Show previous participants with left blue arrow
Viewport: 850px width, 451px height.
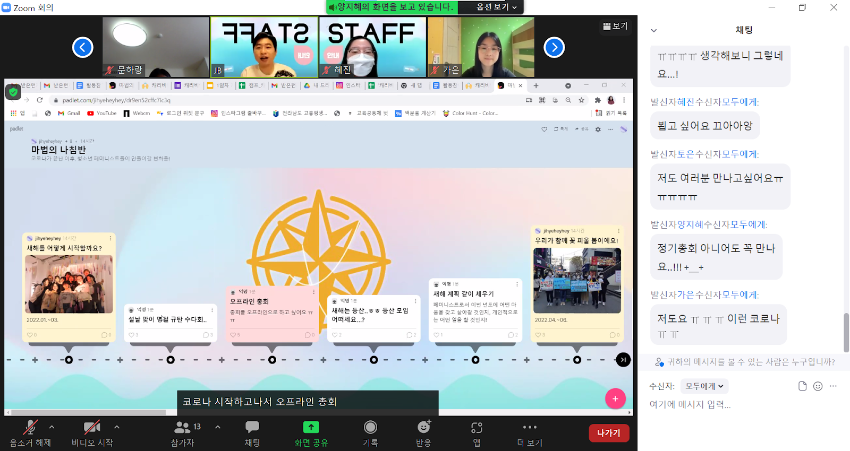(82, 47)
